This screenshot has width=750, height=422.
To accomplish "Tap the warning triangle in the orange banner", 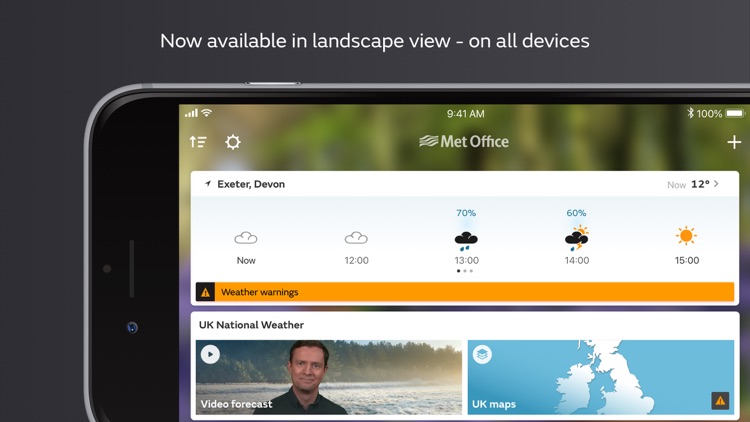I will click(205, 292).
